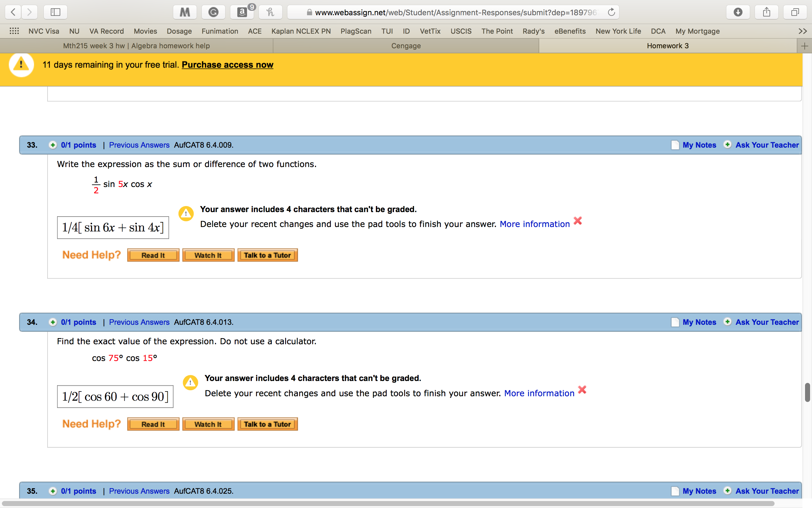Screen dimensions: 812x508
Task: Open the Funimation bookmark
Action: pos(220,31)
